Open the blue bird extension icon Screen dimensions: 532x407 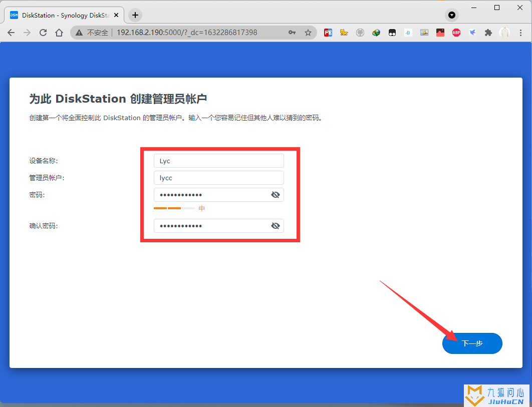click(x=472, y=33)
